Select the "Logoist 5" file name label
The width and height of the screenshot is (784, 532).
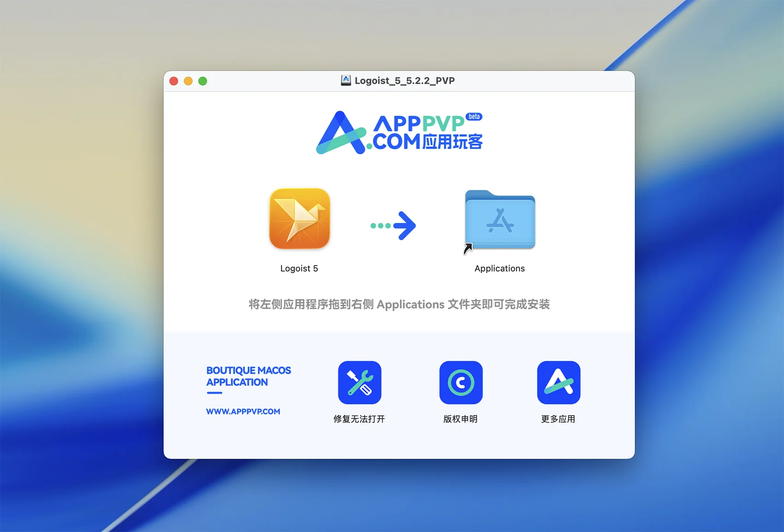pyautogui.click(x=299, y=268)
